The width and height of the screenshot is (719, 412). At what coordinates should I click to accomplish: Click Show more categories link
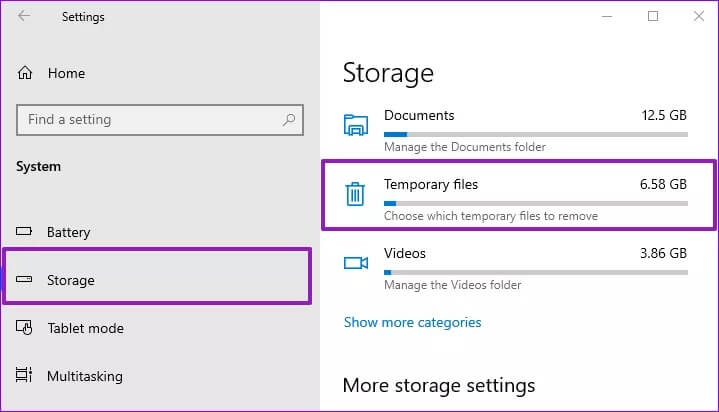pos(412,322)
